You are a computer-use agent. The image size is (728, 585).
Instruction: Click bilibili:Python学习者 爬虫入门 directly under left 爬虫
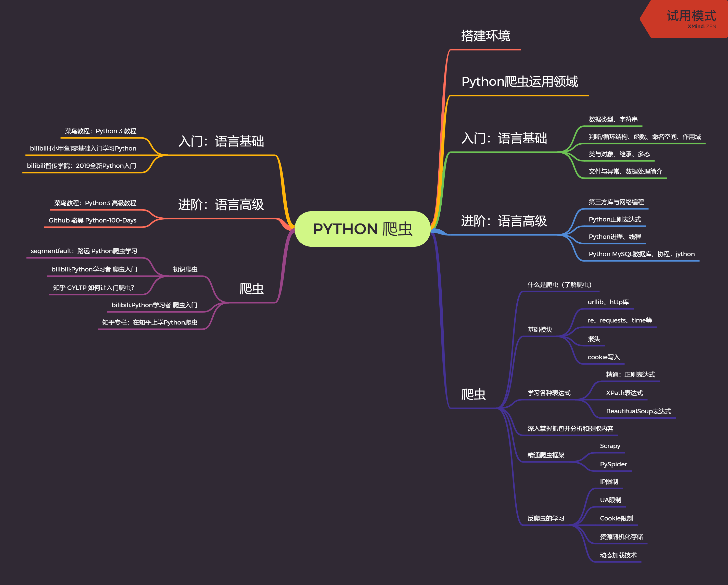(154, 305)
